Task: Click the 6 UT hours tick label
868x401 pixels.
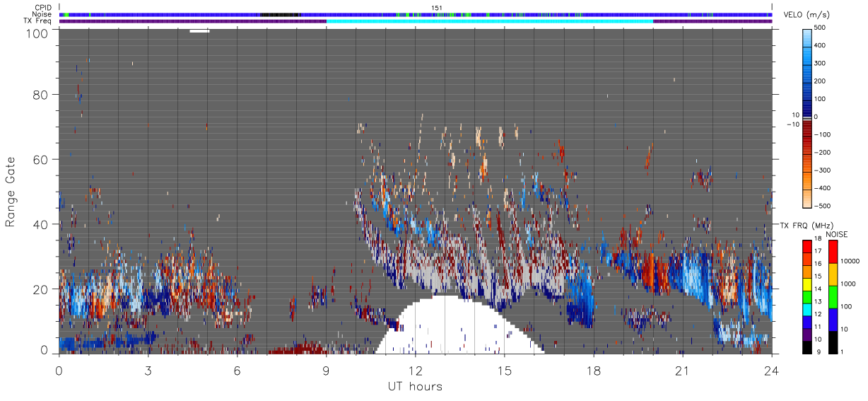Action: tap(237, 371)
